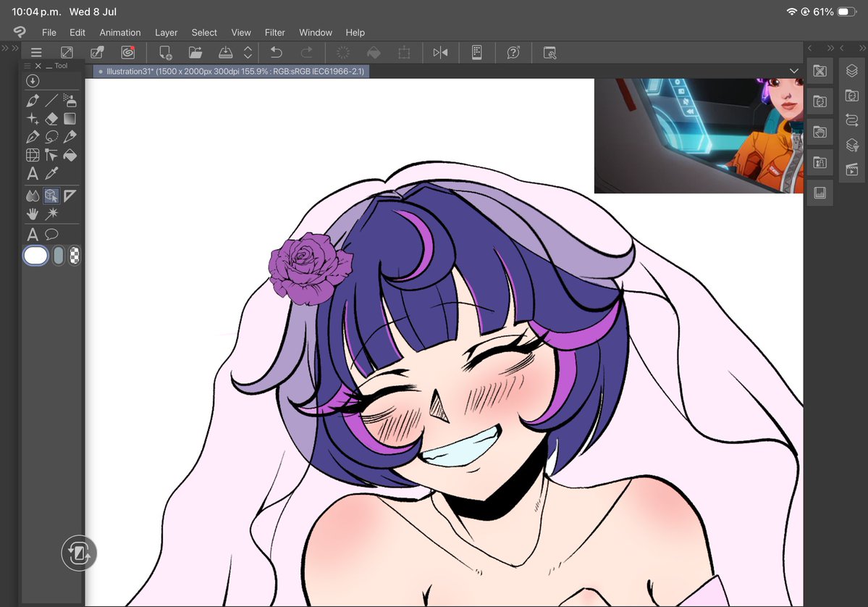Create a new canvas with New icon
Image resolution: width=868 pixels, height=607 pixels.
click(165, 53)
